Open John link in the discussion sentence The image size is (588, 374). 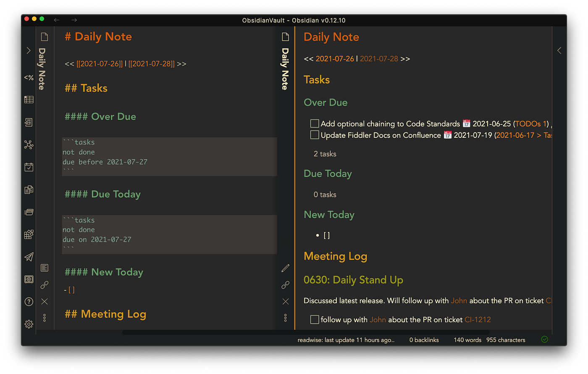click(x=459, y=301)
